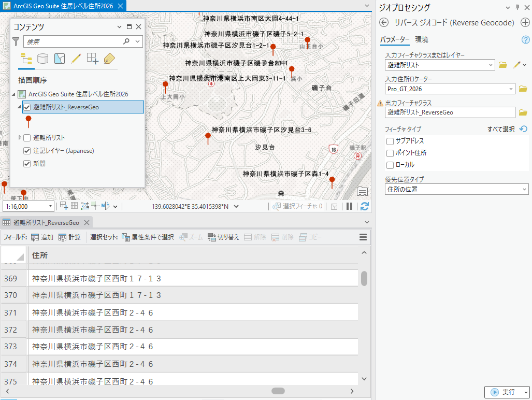Open the dropdown arrow beside 実行 button
Image resolution: width=532 pixels, height=400 pixels.
[525, 392]
